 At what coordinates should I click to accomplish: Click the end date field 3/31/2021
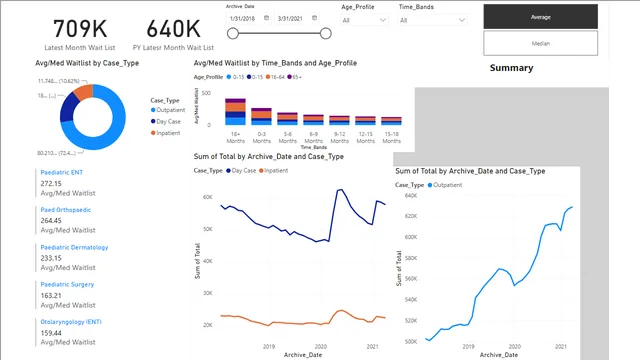pos(290,19)
